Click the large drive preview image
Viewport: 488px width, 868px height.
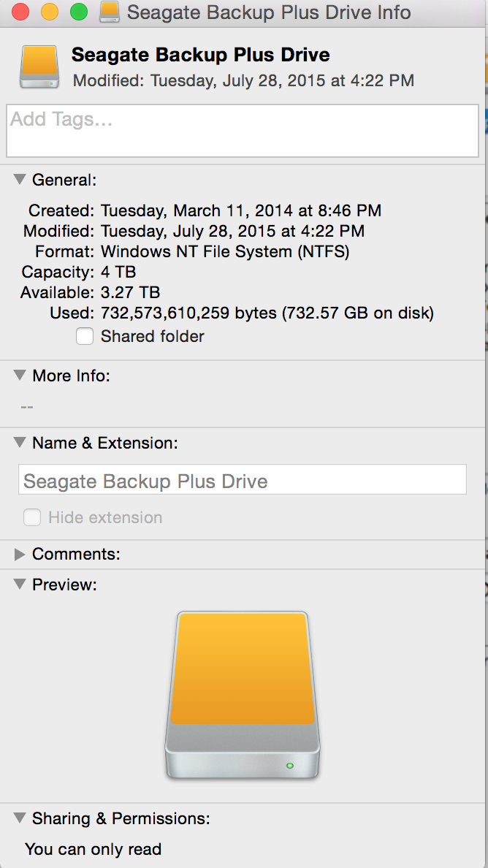(243, 694)
